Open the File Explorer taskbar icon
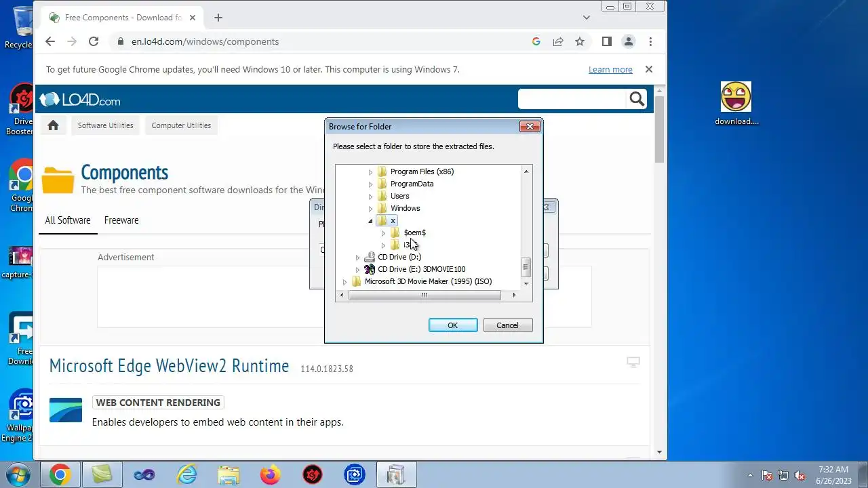868x488 pixels. pyautogui.click(x=228, y=475)
